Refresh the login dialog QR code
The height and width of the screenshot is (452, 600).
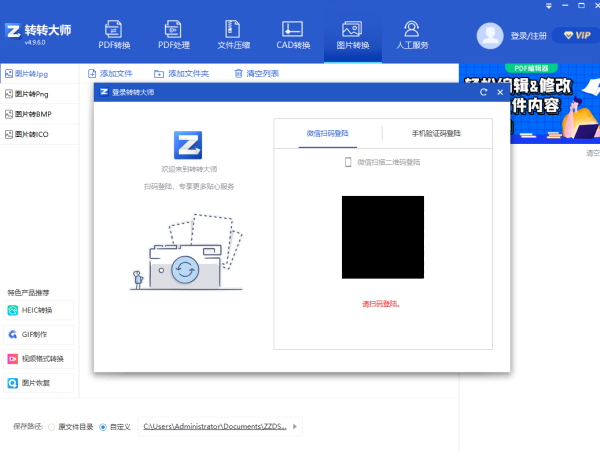pos(484,92)
